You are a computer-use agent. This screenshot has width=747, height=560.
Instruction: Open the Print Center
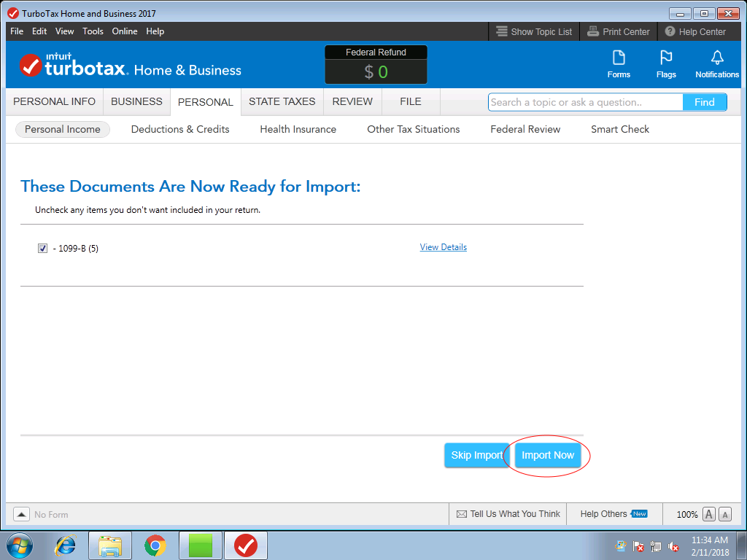[619, 31]
